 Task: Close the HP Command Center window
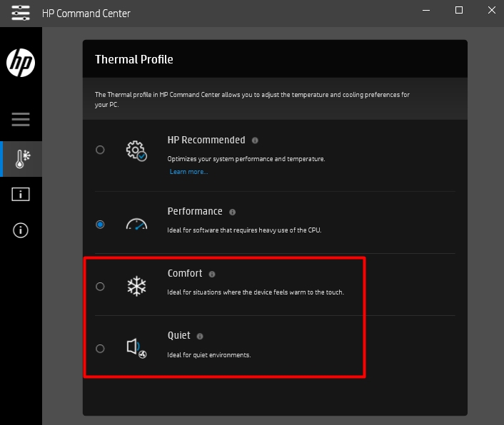[x=492, y=10]
